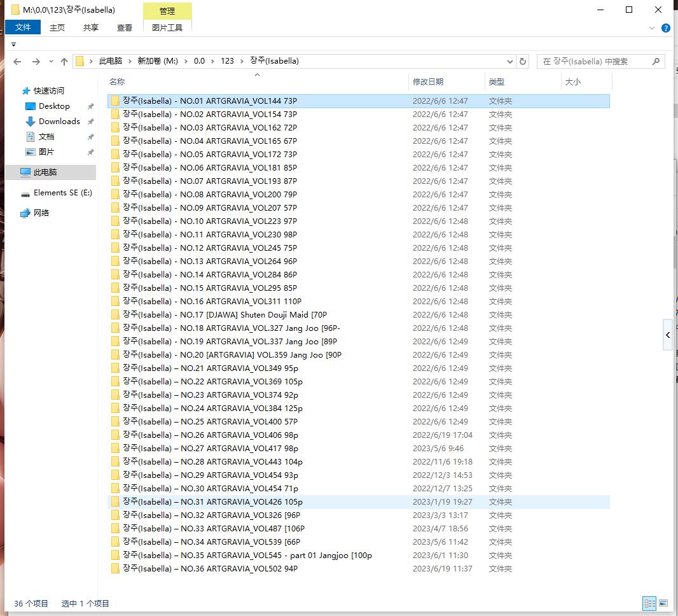Switch to the 查看 ribbon tab

[125, 27]
